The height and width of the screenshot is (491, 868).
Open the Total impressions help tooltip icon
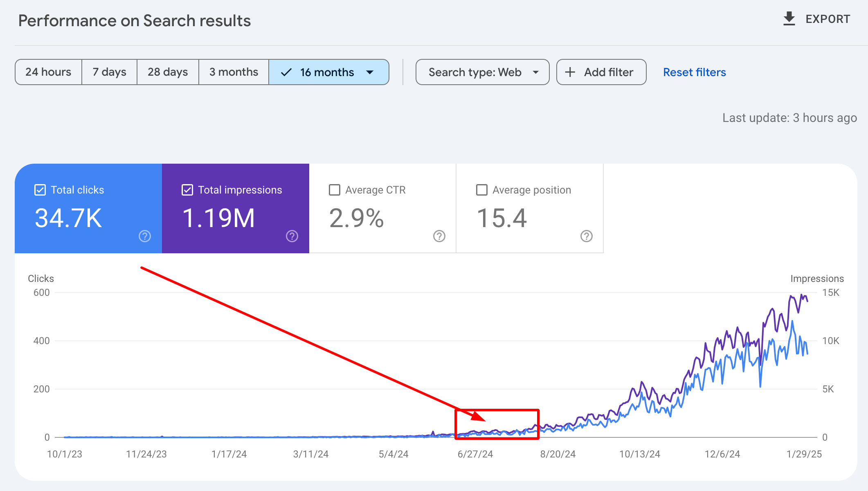coord(291,236)
